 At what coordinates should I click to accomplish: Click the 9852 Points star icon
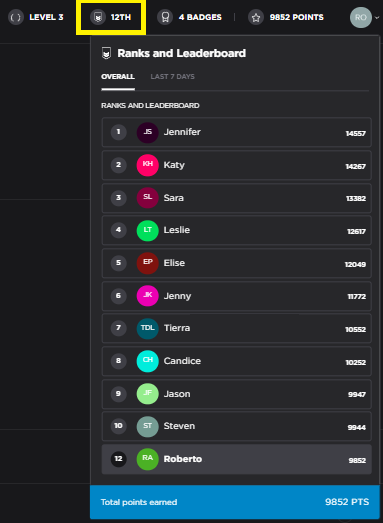tap(256, 17)
